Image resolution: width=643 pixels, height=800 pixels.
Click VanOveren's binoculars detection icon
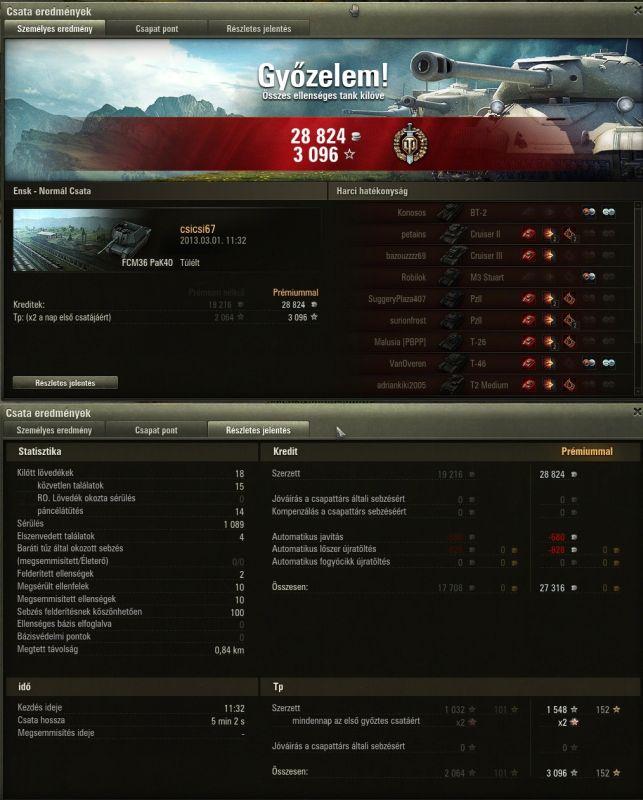tap(608, 363)
